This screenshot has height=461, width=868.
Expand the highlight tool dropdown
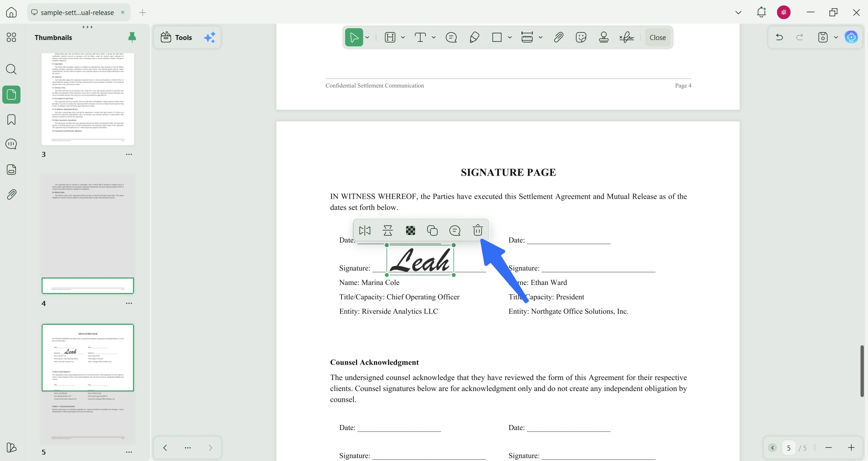tap(403, 37)
